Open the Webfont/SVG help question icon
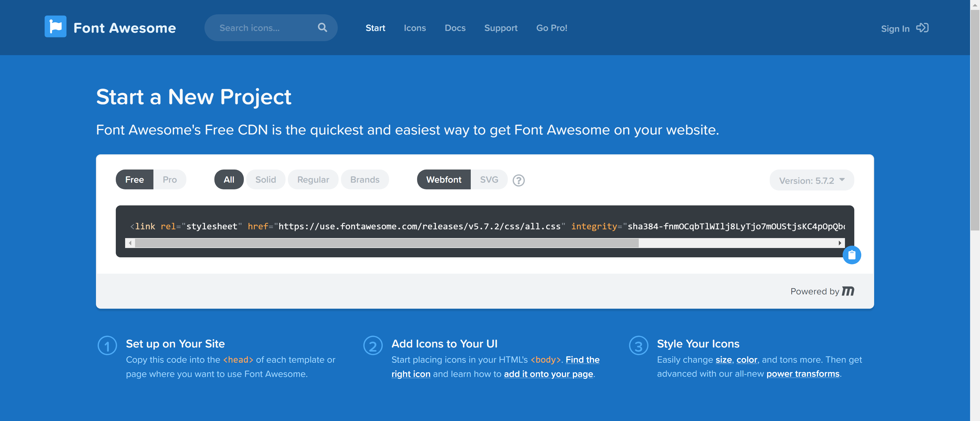 (518, 180)
